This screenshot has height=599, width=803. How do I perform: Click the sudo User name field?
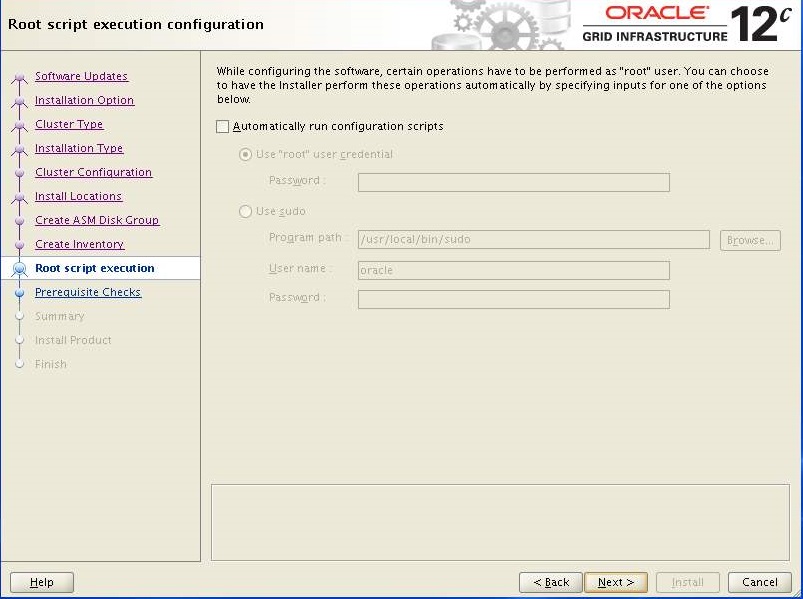pos(514,270)
